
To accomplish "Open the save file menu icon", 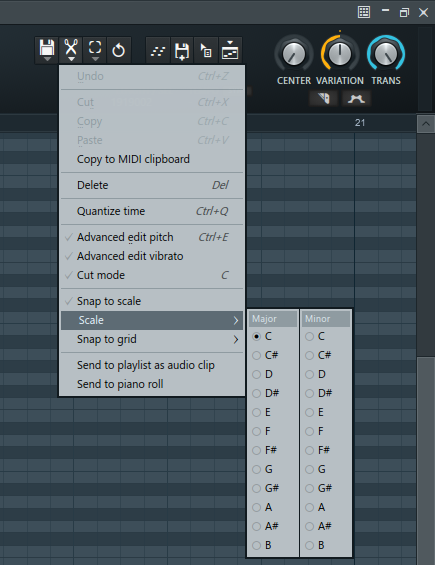I will point(47,49).
